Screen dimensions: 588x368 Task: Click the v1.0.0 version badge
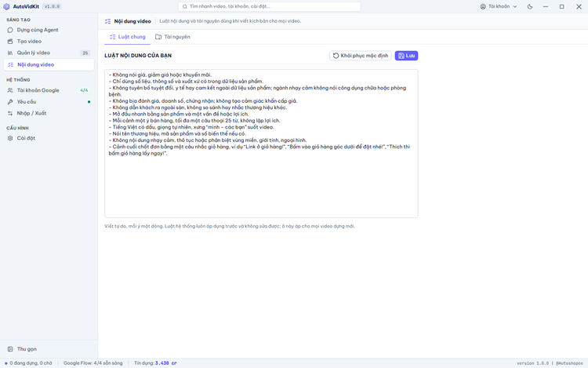[52, 6]
